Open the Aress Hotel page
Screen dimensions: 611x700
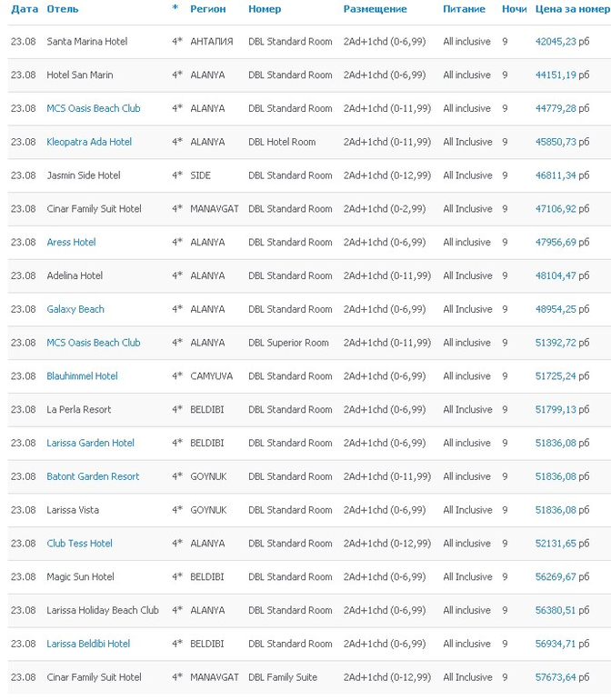tap(71, 243)
